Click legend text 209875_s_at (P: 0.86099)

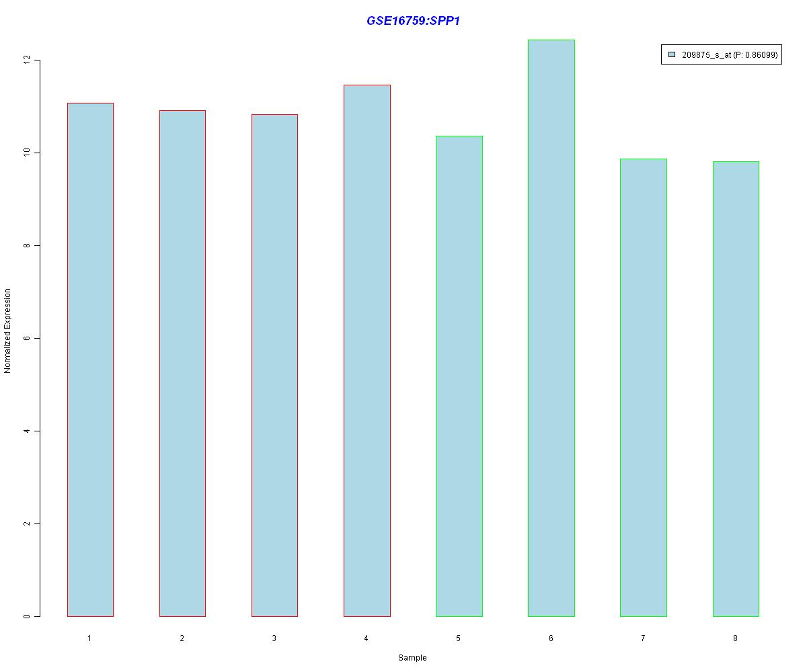click(x=730, y=55)
